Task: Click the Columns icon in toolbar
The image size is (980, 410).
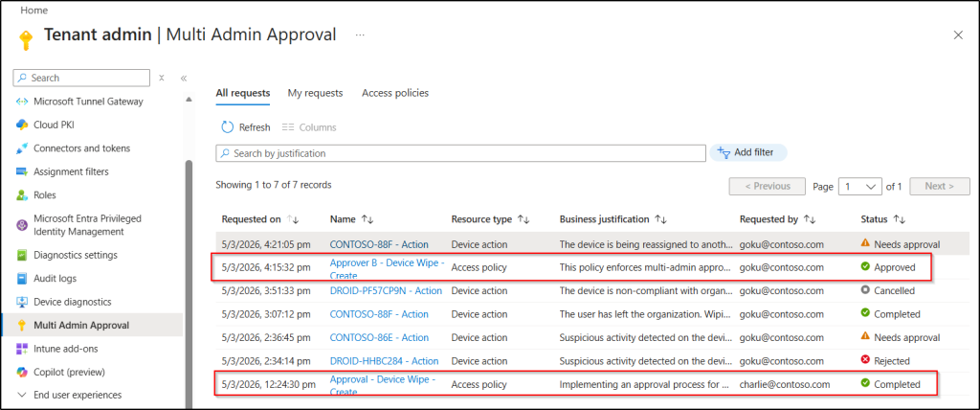Action: coord(288,127)
